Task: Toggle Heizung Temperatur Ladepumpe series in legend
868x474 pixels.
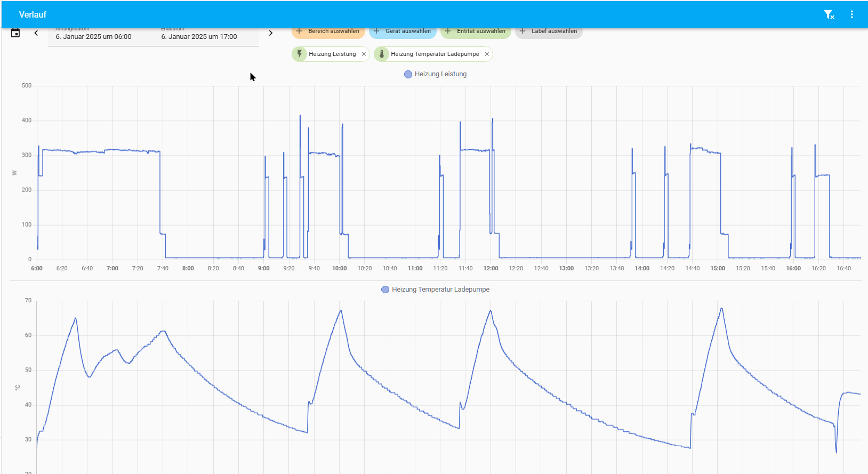Action: pos(436,290)
